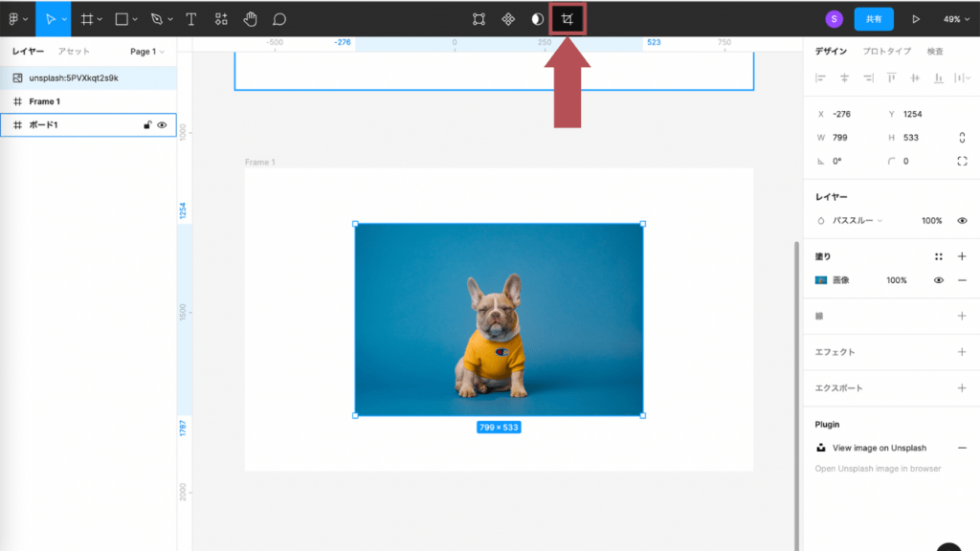Screen dimensions: 980x551
Task: Click View image on Unsplash
Action: (880, 448)
